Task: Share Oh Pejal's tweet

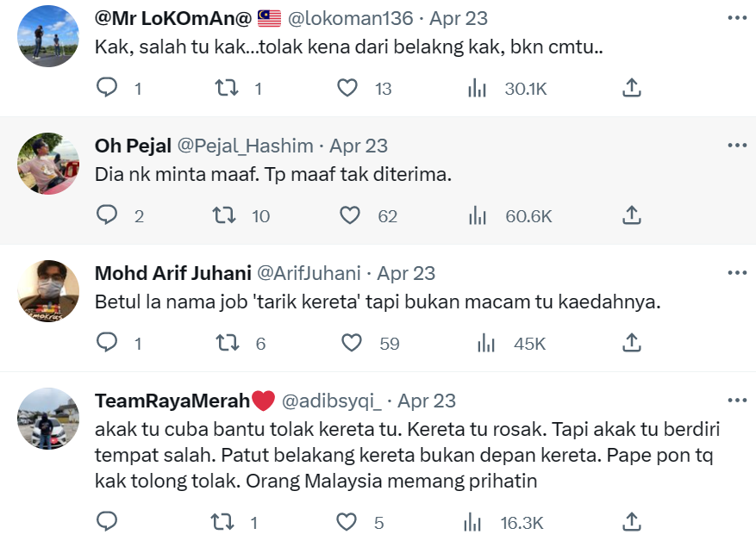Action: (631, 215)
